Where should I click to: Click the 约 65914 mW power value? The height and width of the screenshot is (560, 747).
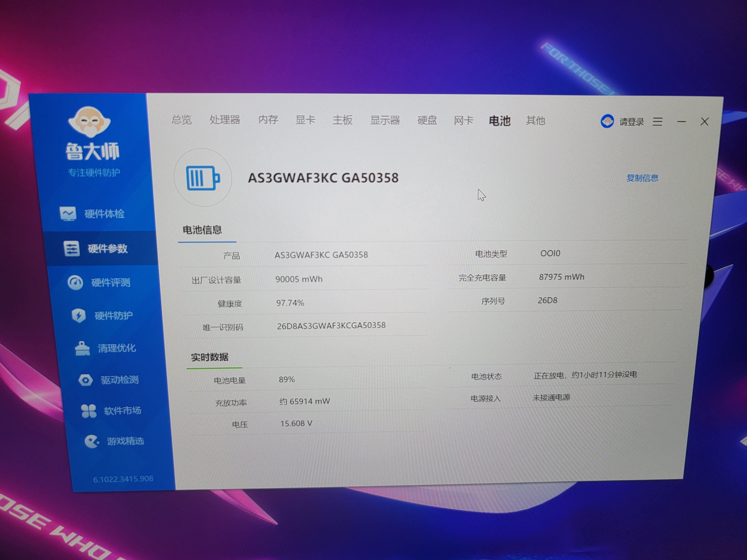click(x=305, y=401)
